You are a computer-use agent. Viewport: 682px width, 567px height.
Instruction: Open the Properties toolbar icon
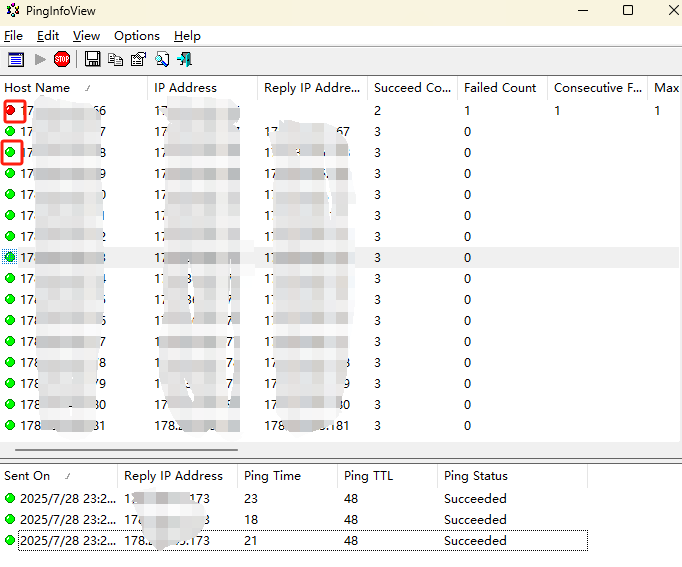click(x=138, y=60)
